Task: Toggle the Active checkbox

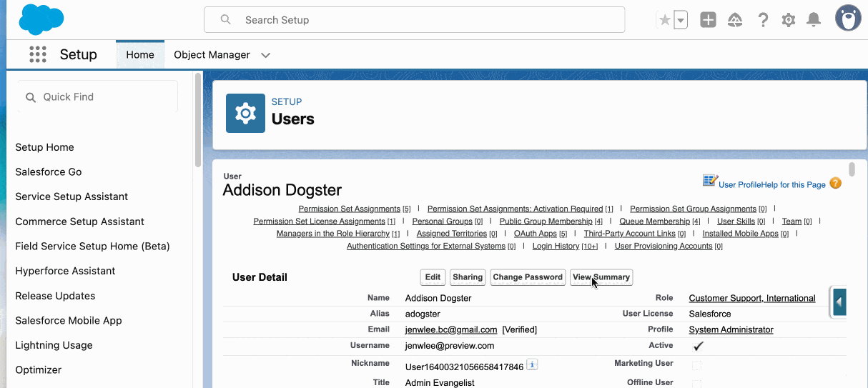Action: point(699,346)
